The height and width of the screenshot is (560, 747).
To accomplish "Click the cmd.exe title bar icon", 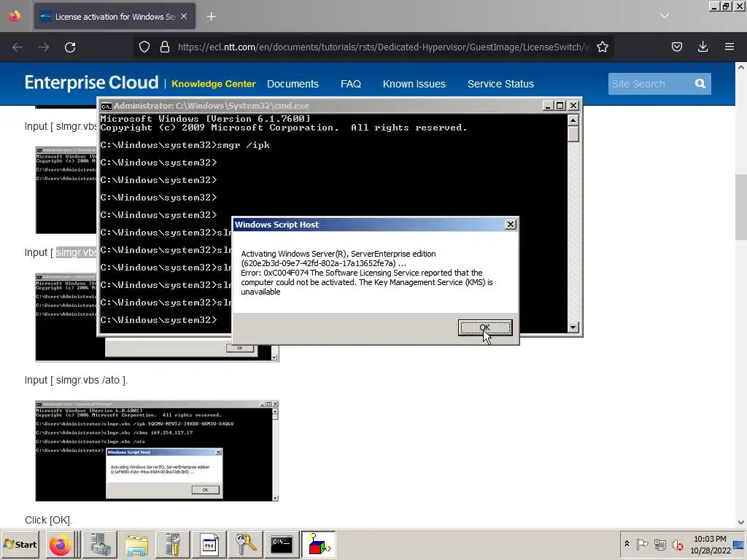I will click(107, 106).
